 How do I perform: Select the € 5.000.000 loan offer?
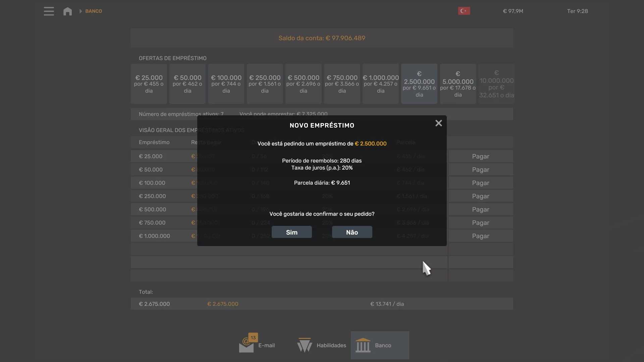point(458,84)
